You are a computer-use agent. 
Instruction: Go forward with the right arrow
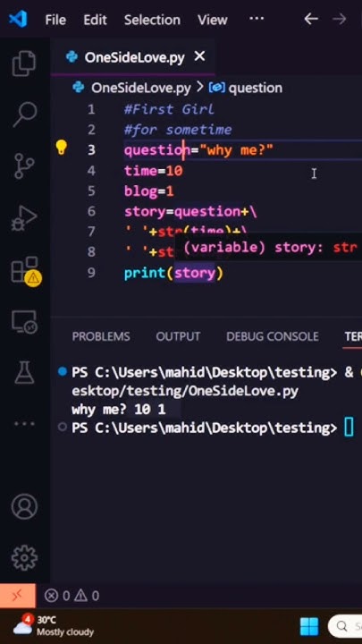tap(339, 19)
